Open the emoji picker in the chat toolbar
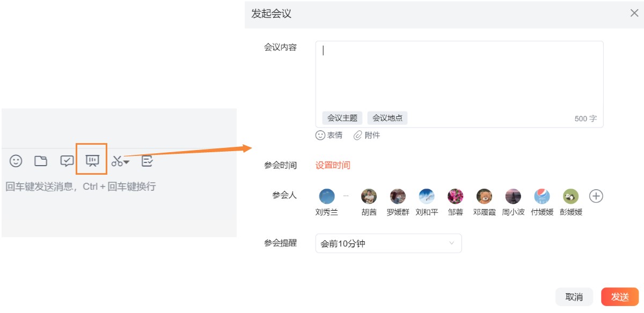This screenshot has width=644, height=313. tap(15, 161)
